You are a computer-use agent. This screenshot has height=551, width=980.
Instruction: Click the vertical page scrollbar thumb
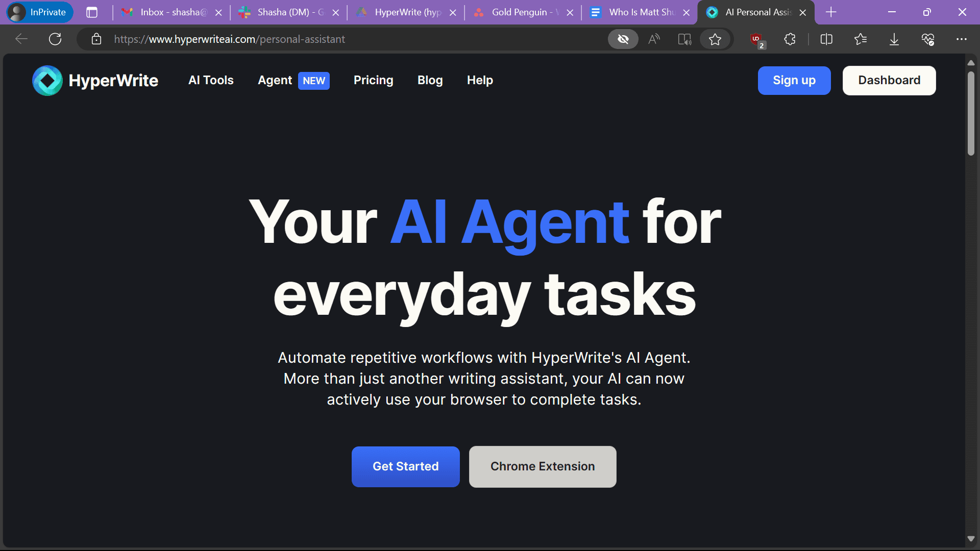[x=970, y=113]
